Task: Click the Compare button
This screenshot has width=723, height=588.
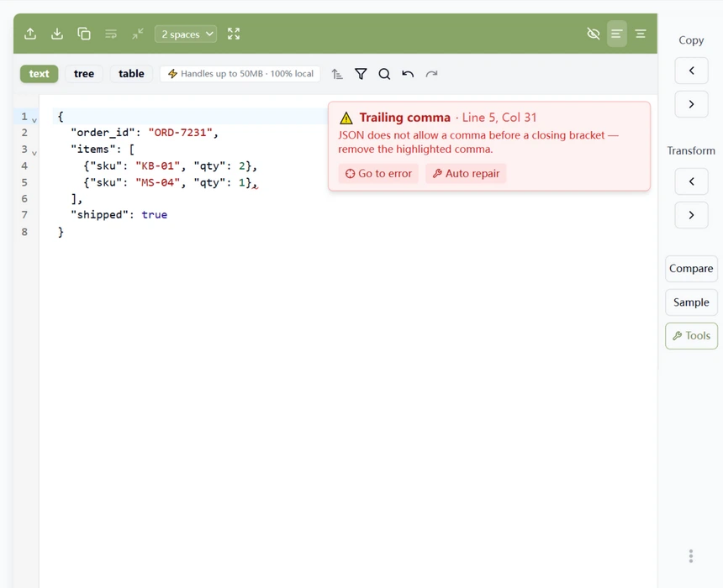Action: click(x=691, y=269)
